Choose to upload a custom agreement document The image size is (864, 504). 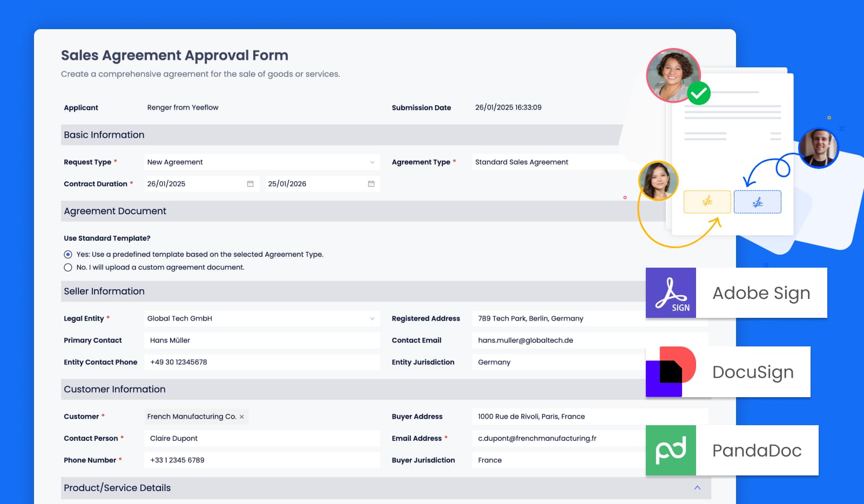coord(67,267)
